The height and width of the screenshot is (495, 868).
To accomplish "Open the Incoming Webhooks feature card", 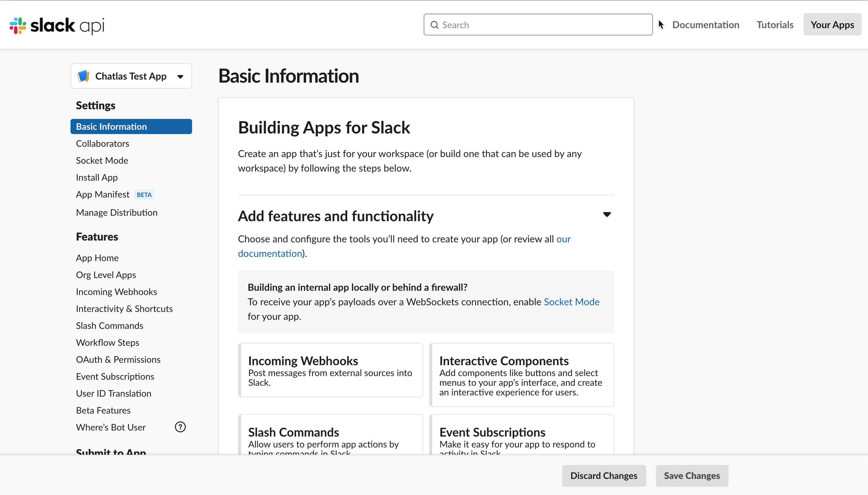I will (x=330, y=370).
